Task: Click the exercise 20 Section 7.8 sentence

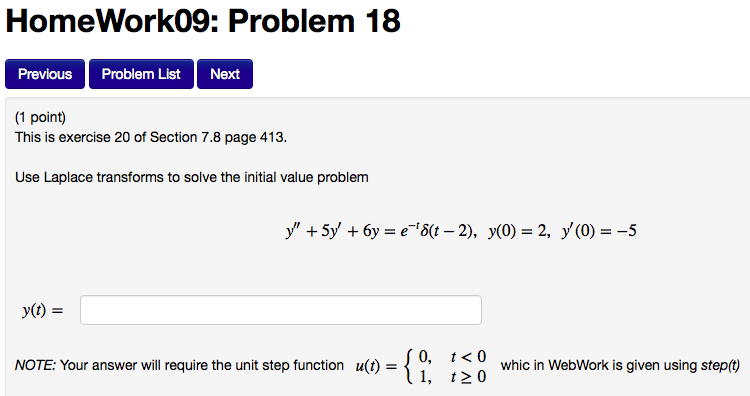Action: 151,138
